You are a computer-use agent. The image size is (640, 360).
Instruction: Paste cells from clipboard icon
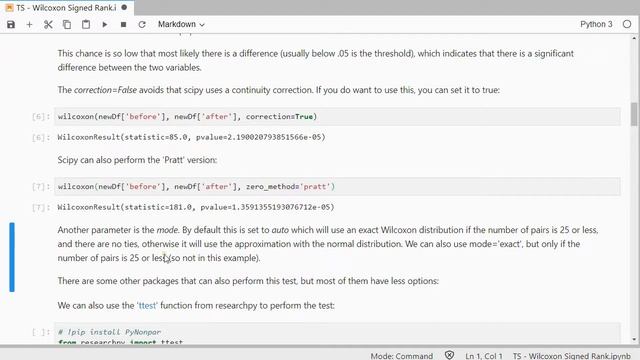pos(86,24)
